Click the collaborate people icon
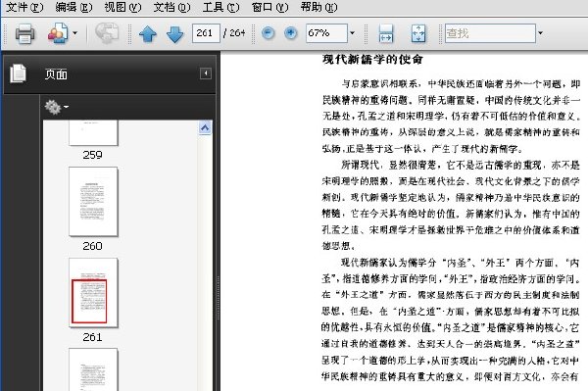The height and width of the screenshot is (391, 588). click(x=58, y=33)
